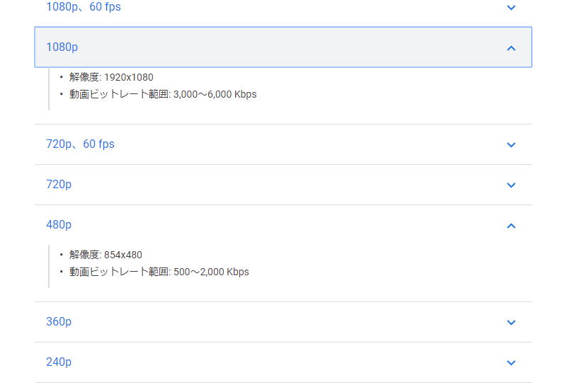Viewport: 563px width, 392px height.
Task: Open the 240p heading text
Action: [x=59, y=362]
